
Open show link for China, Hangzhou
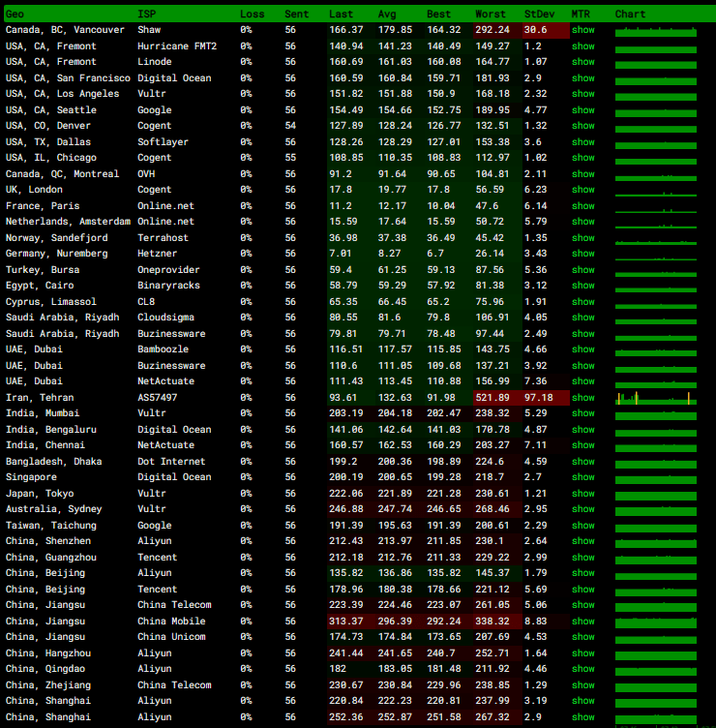pyautogui.click(x=582, y=653)
